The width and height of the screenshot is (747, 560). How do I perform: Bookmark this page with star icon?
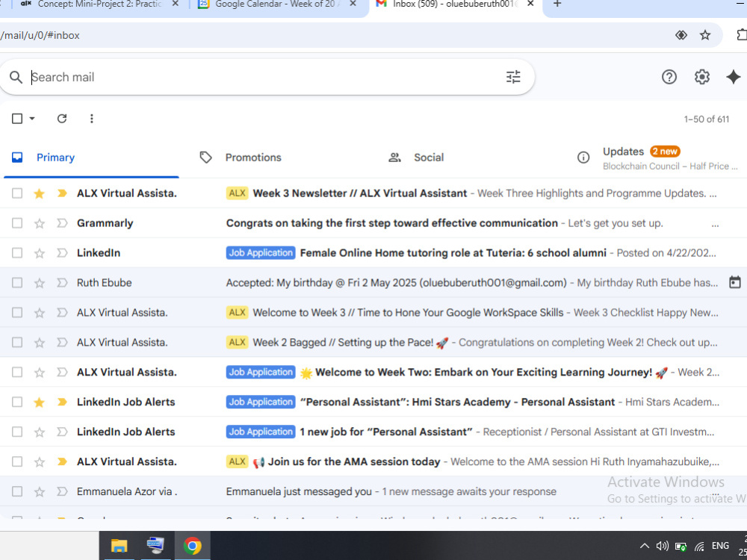[705, 35]
